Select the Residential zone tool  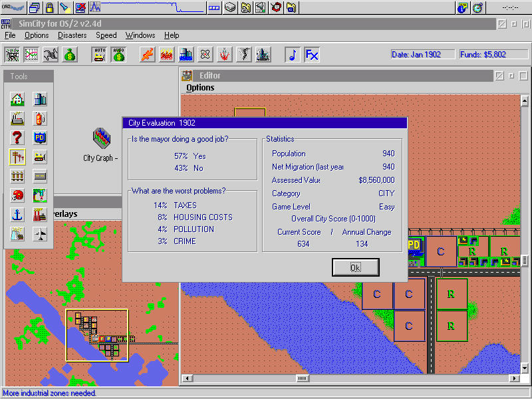point(17,100)
